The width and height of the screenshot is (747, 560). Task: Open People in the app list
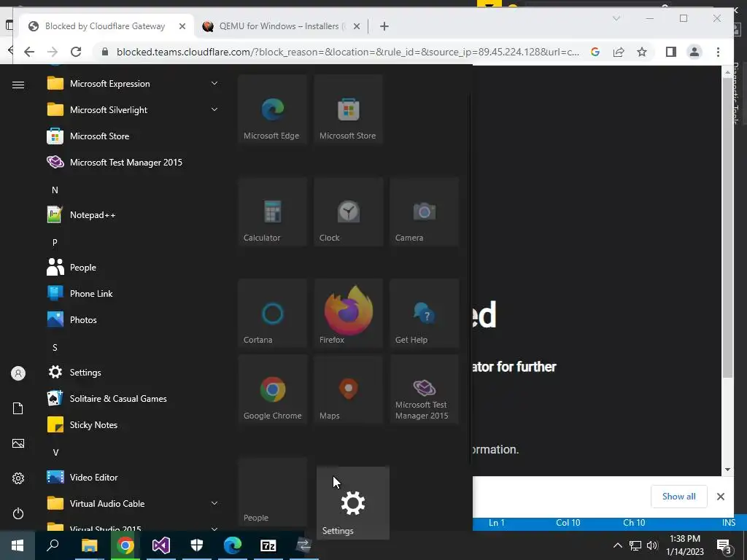click(x=133, y=267)
